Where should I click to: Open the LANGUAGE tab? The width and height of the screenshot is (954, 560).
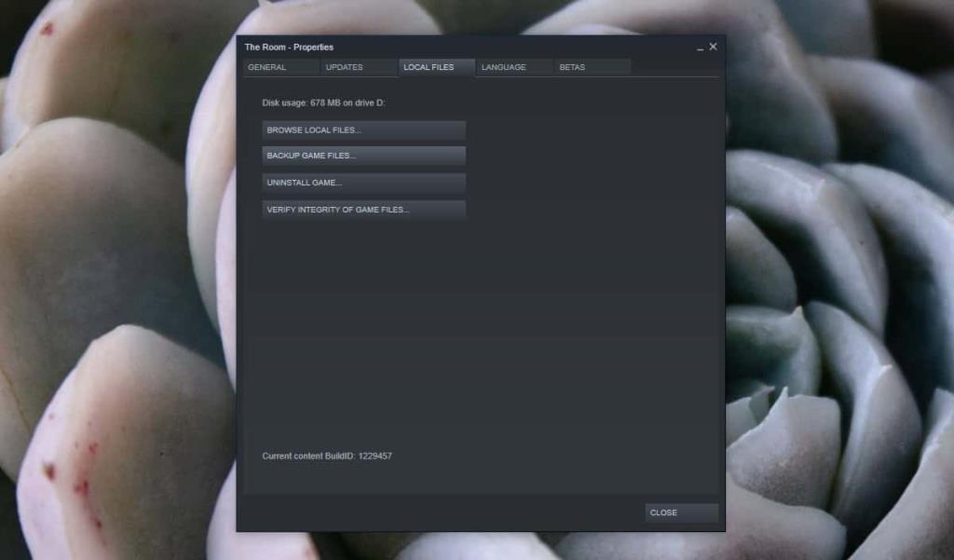pyautogui.click(x=503, y=66)
